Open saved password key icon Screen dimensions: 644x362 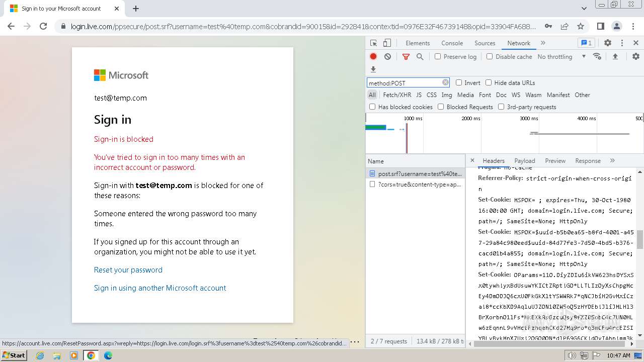548,26
